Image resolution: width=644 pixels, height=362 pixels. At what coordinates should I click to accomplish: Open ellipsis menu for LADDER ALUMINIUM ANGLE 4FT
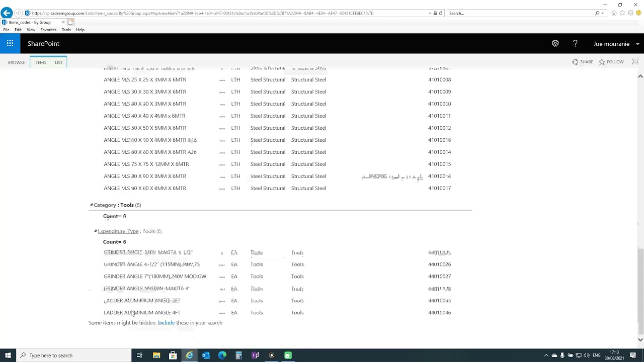[222, 313]
